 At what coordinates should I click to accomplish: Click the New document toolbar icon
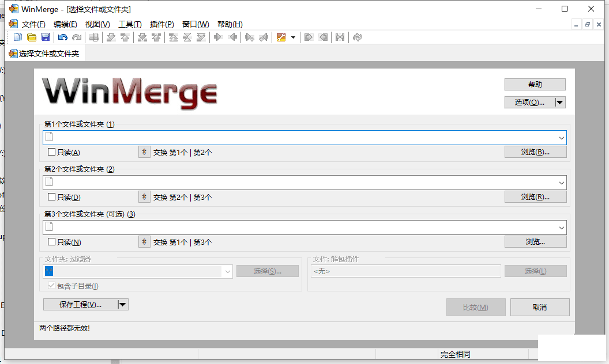click(17, 37)
